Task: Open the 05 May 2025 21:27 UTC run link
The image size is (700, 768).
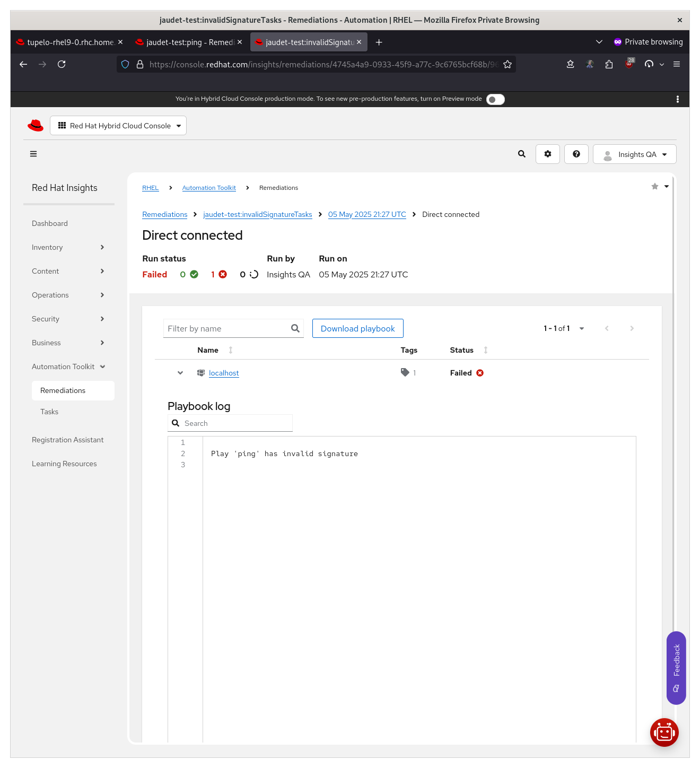Action: point(367,214)
